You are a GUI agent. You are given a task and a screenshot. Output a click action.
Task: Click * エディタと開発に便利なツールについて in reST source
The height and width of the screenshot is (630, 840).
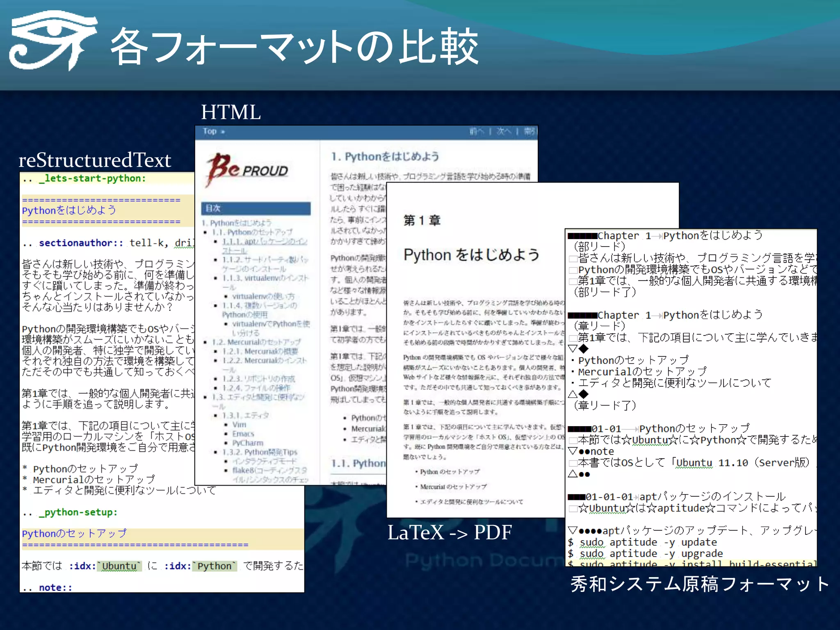click(119, 490)
